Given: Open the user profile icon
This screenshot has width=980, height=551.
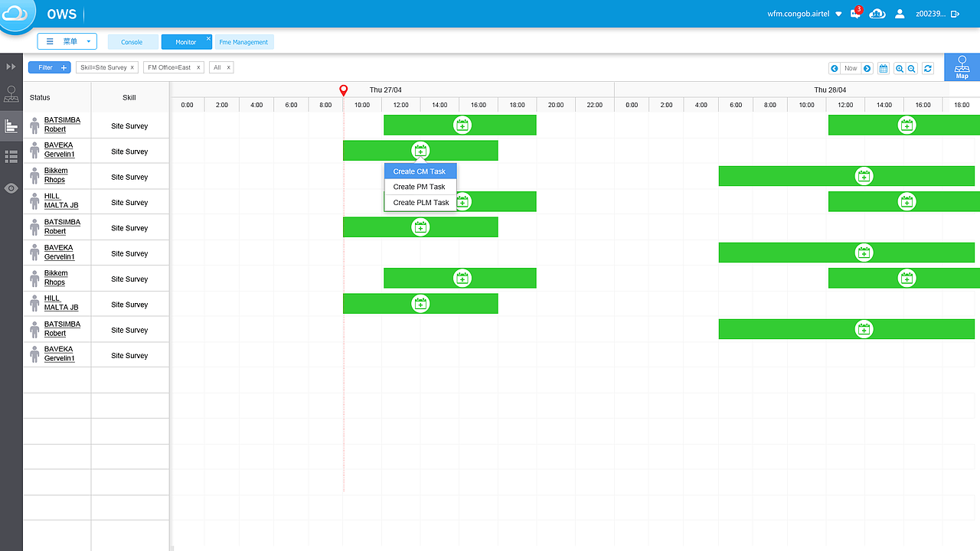Looking at the screenshot, I should [x=900, y=14].
